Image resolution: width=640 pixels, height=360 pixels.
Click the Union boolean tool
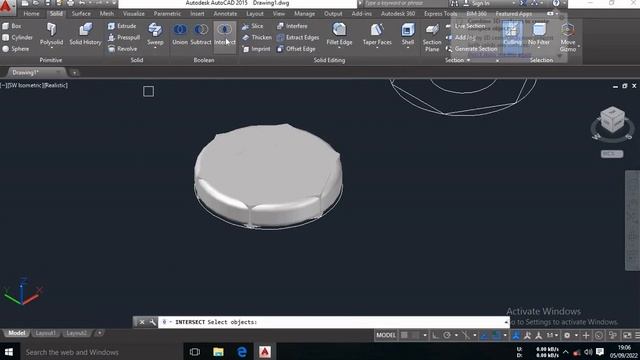pos(180,33)
